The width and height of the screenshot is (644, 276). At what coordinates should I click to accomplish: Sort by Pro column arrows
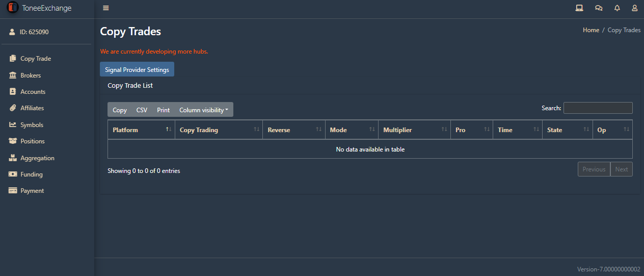(x=487, y=130)
